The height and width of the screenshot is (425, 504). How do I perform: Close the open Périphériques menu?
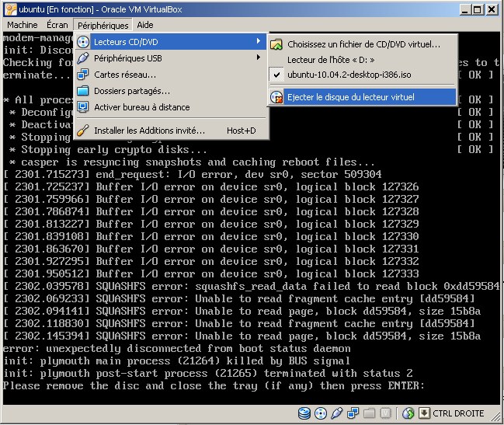point(103,25)
